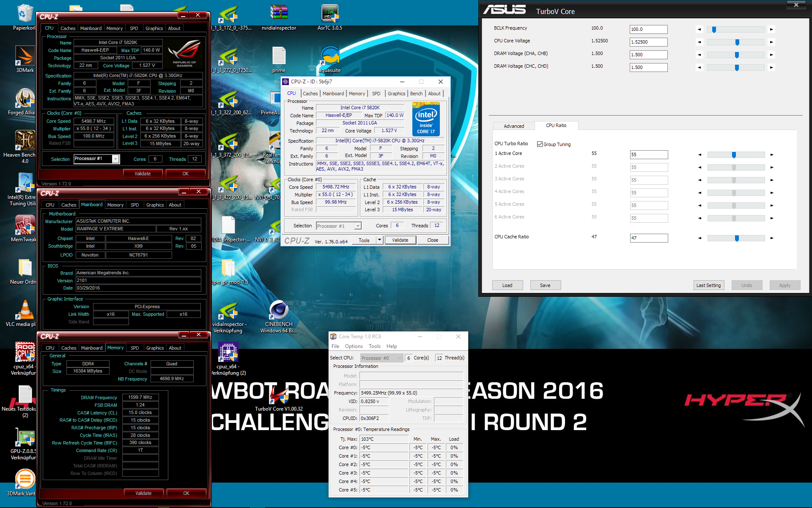Click DRAM Voltage (CHC, CHD) input field
The image size is (812, 508).
tap(649, 67)
